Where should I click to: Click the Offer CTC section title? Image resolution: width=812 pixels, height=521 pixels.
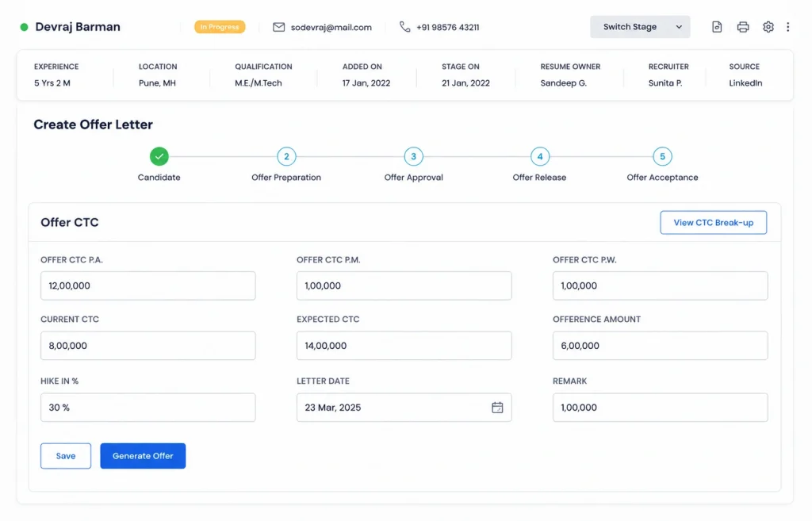pos(70,222)
